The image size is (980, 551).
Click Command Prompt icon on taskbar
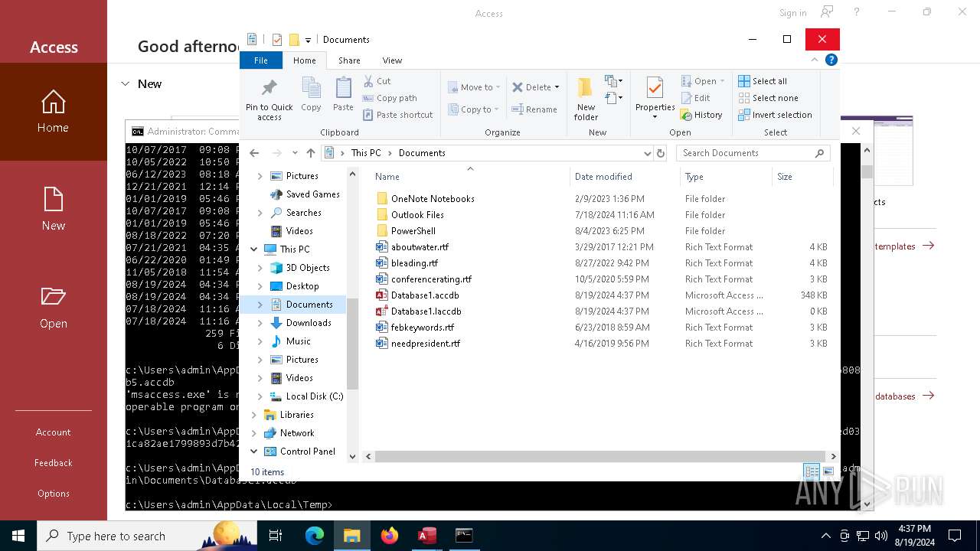[x=464, y=536]
